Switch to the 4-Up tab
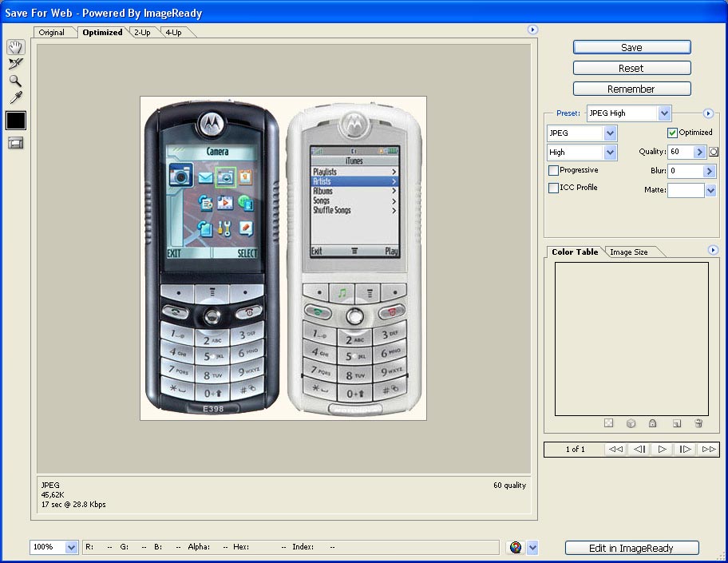The width and height of the screenshot is (728, 563). [x=174, y=33]
